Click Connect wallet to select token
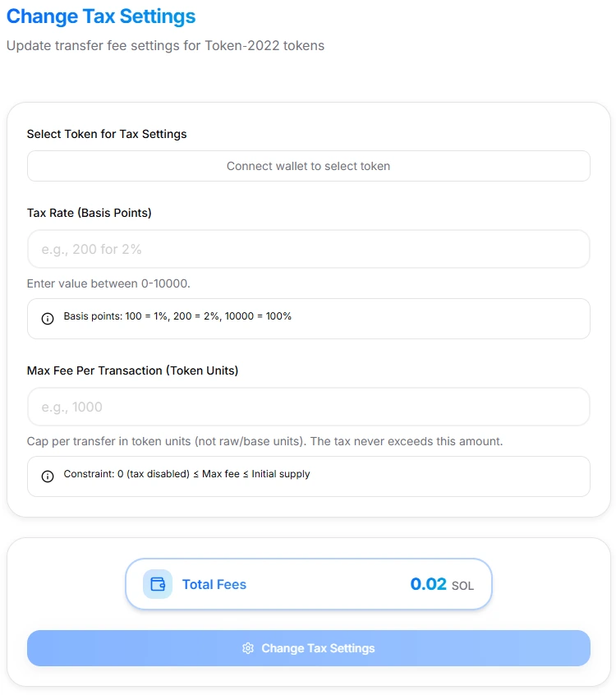 point(308,165)
